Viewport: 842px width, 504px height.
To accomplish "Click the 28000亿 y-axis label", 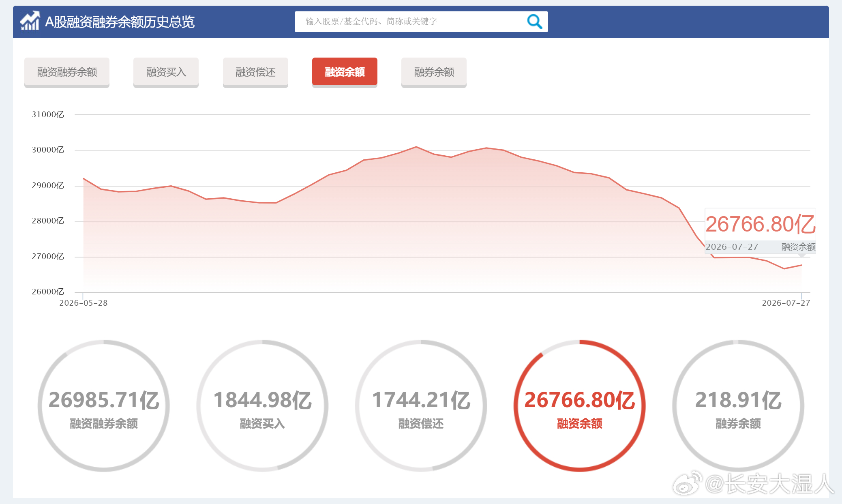I will pos(48,221).
